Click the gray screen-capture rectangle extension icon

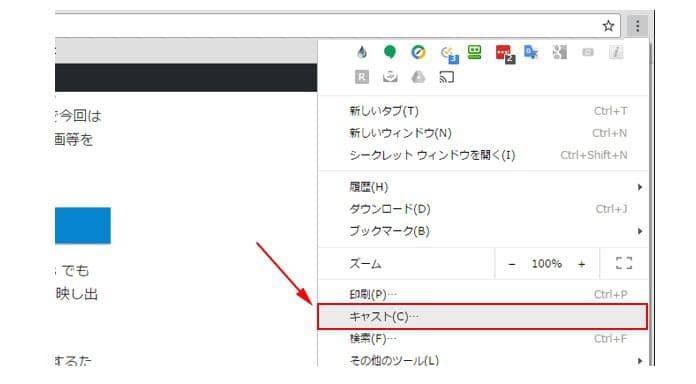tap(588, 52)
